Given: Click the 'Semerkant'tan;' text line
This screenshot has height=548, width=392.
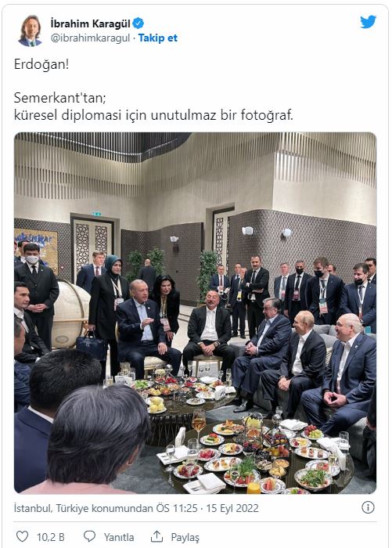Looking at the screenshot, I should coord(59,98).
